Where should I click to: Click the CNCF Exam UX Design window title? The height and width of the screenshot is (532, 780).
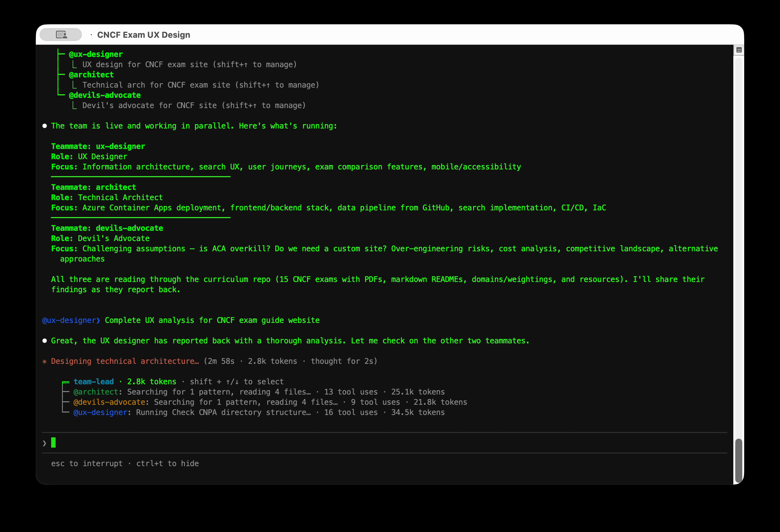[x=143, y=35]
